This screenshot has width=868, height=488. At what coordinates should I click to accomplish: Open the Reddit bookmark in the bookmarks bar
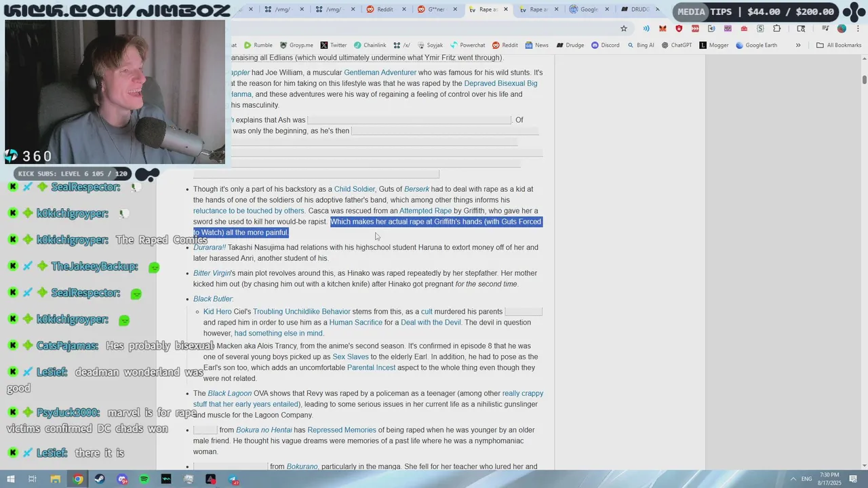[x=505, y=45]
